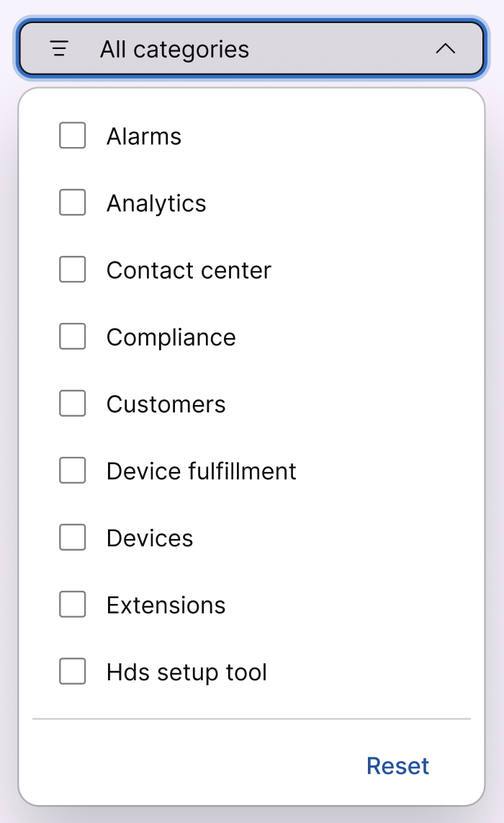Enable the Extensions filter
This screenshot has height=823, width=504.
tap(72, 604)
